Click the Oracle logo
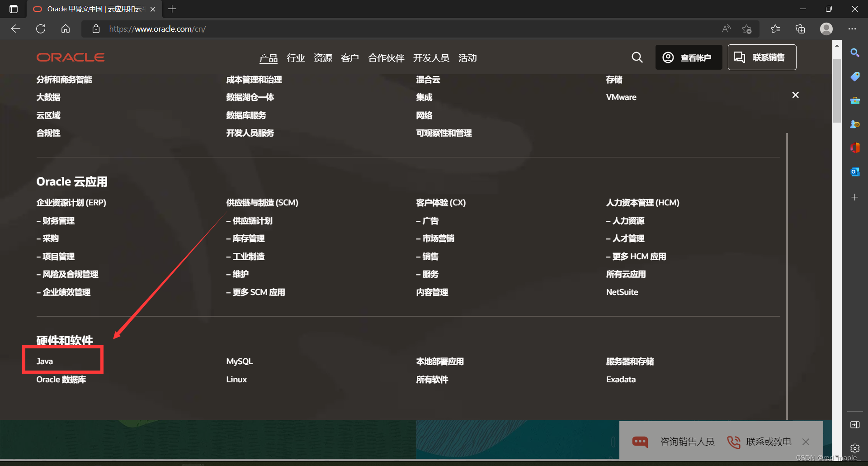868x466 pixels. tap(71, 57)
